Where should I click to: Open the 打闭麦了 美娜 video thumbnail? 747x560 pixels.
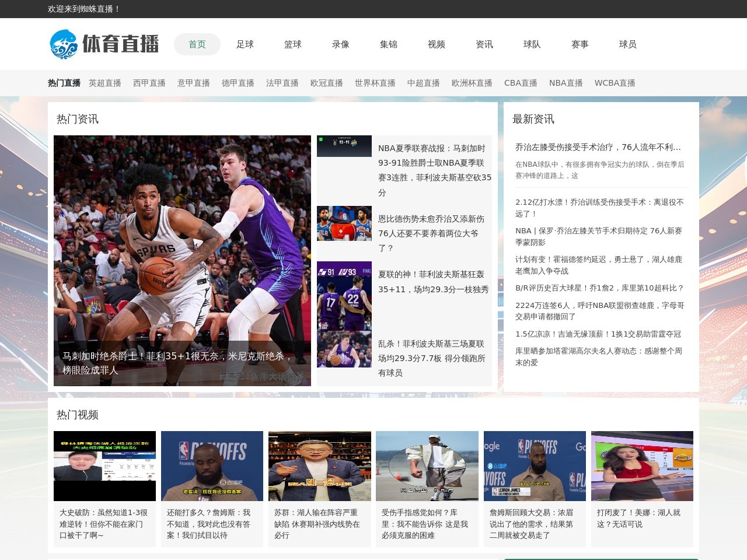642,466
